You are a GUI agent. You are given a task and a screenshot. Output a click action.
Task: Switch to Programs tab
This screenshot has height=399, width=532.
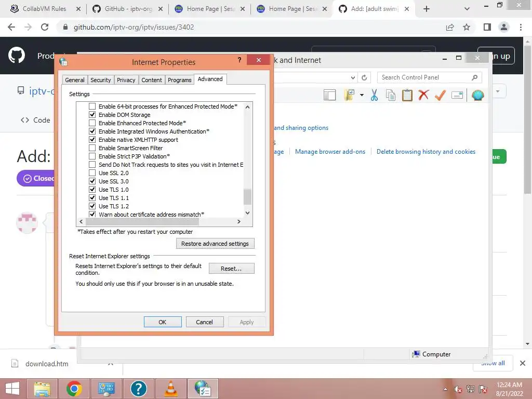179,80
